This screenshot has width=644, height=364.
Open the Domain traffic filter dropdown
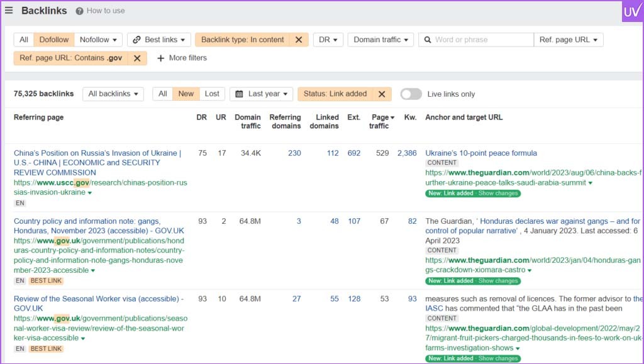point(380,40)
